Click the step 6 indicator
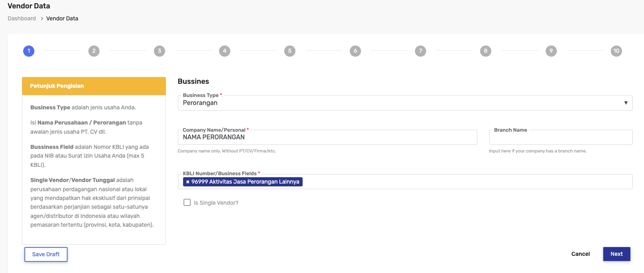This screenshot has height=273, width=644. coord(355,51)
